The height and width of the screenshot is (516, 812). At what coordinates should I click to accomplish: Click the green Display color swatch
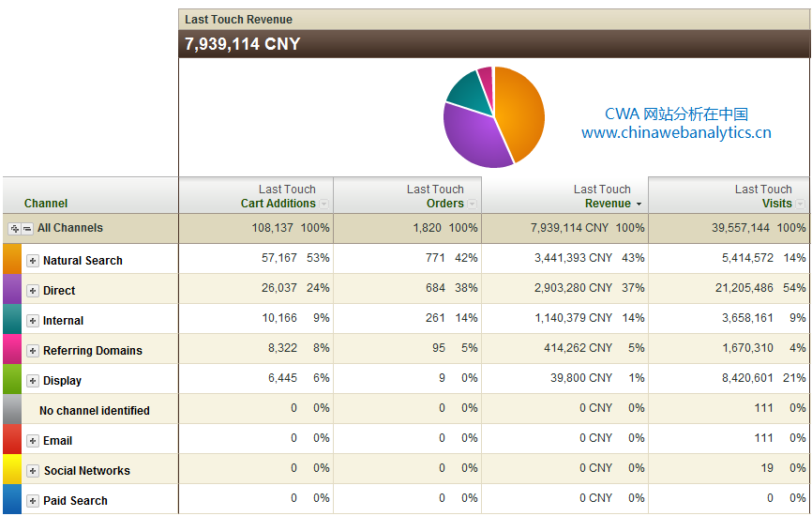(x=11, y=379)
